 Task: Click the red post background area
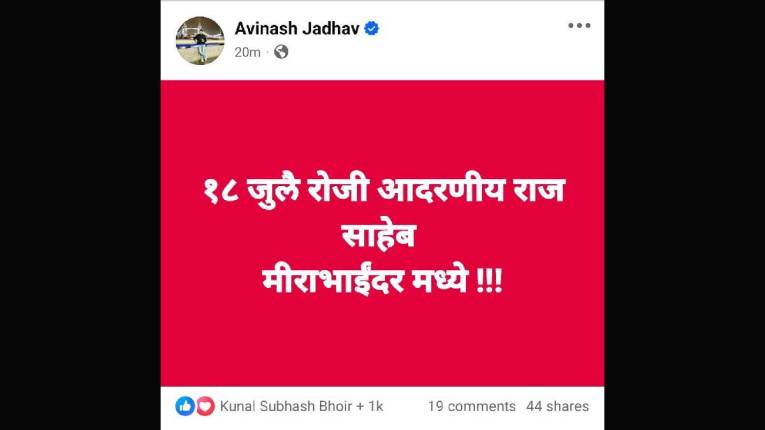point(382,342)
